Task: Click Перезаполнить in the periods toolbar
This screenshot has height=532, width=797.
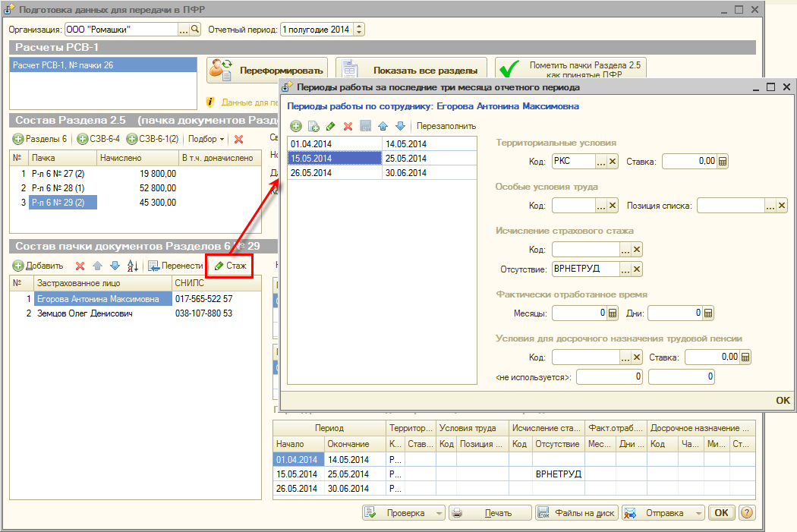Action: pos(446,126)
